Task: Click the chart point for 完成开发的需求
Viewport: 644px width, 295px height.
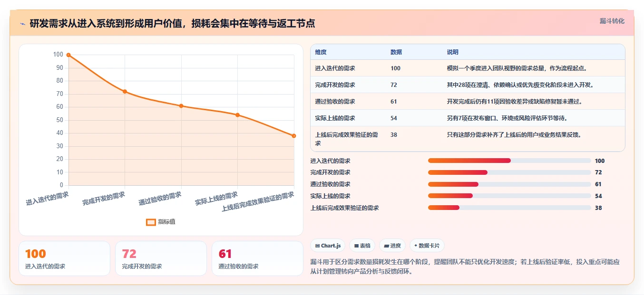Action: point(125,91)
